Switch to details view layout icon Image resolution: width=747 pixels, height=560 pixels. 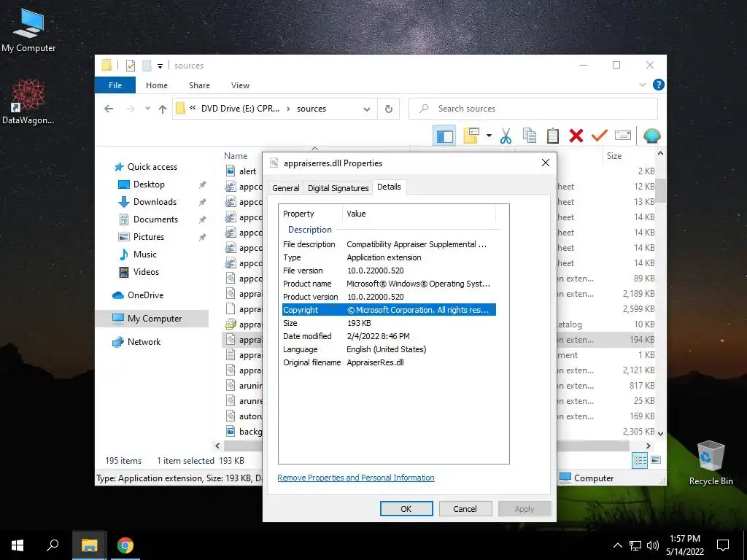(640, 460)
